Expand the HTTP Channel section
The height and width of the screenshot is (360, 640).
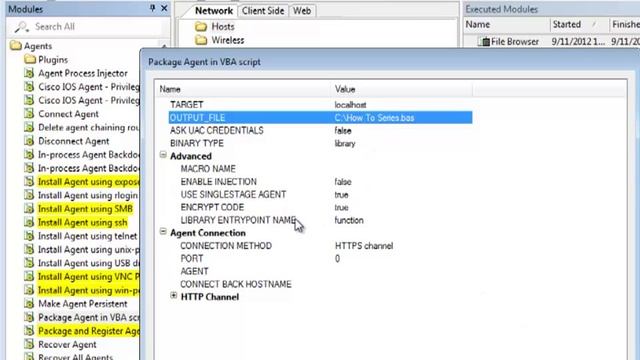point(173,296)
